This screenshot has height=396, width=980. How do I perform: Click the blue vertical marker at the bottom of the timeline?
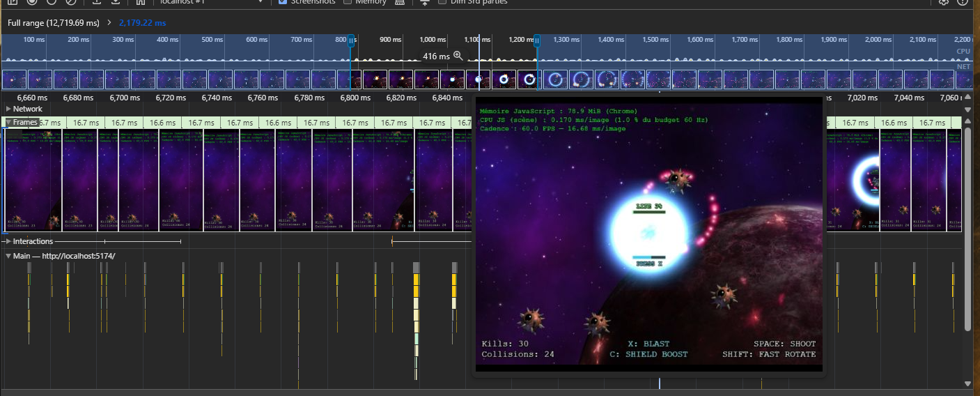click(660, 383)
